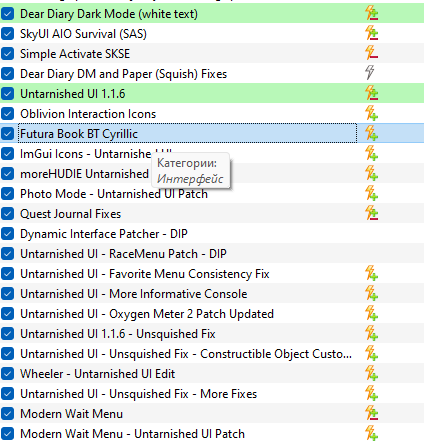424x443 pixels.
Task: Click conflict icon for Modern Wait Menu
Action: [x=371, y=413]
